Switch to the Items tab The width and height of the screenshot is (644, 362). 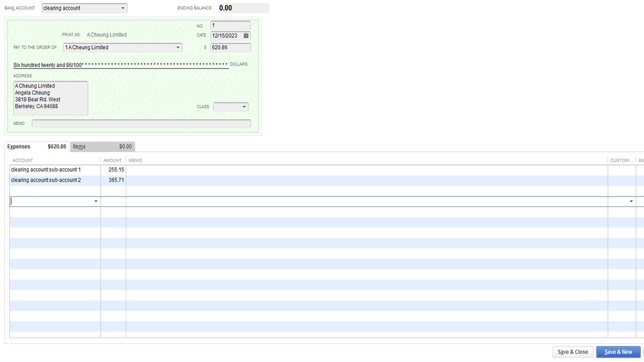coord(102,146)
